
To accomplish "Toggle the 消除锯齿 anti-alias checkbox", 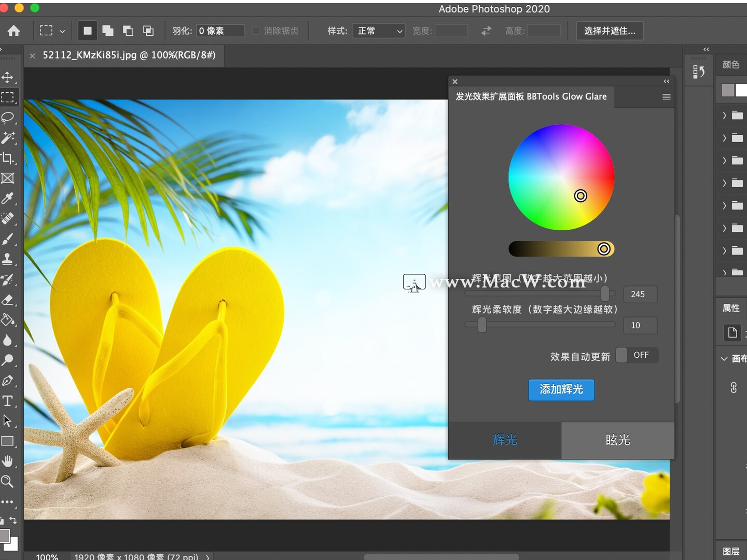I will tap(255, 31).
